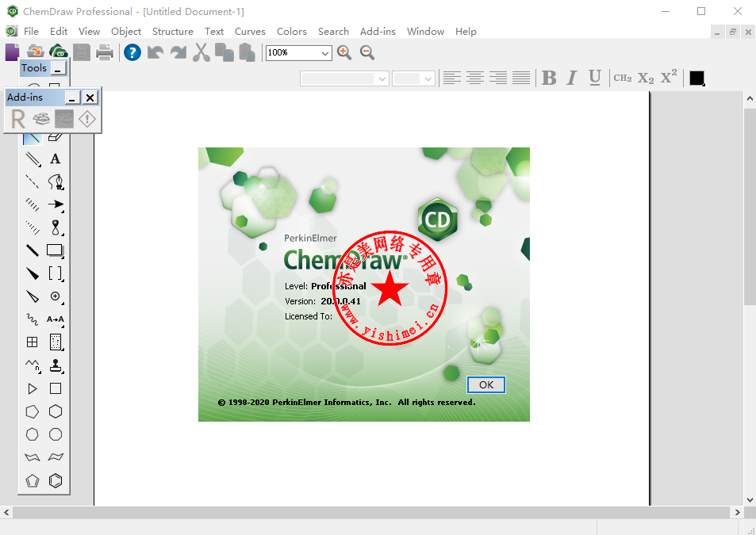Set left text alignment

click(451, 78)
